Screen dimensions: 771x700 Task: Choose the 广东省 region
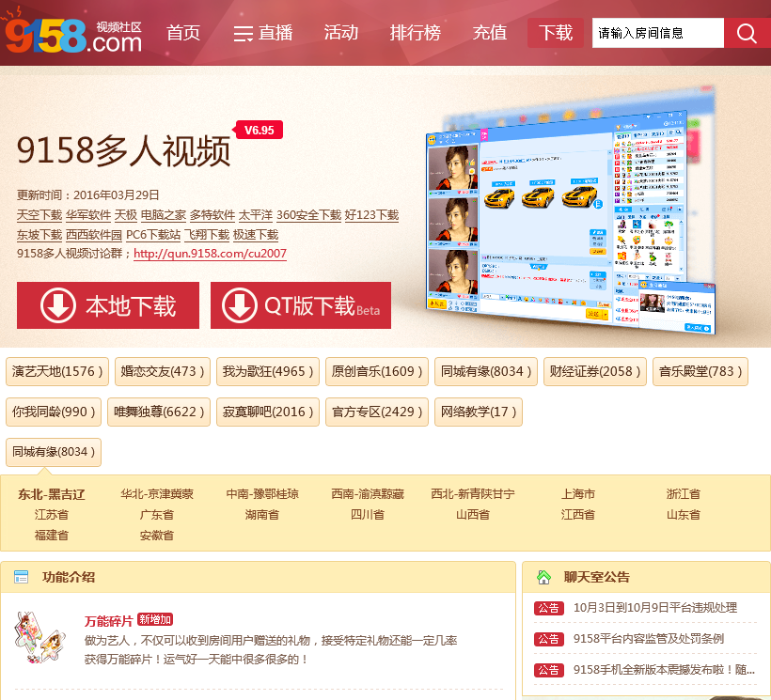point(157,515)
